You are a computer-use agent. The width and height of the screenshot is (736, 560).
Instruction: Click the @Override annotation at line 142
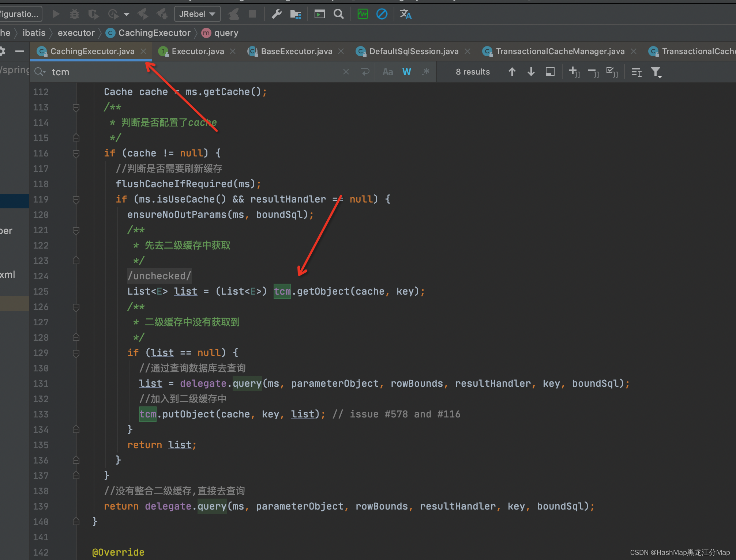click(118, 552)
